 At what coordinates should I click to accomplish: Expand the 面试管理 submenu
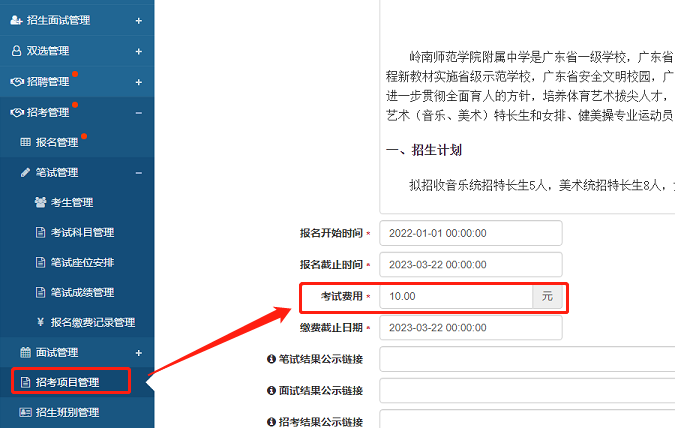(138, 352)
